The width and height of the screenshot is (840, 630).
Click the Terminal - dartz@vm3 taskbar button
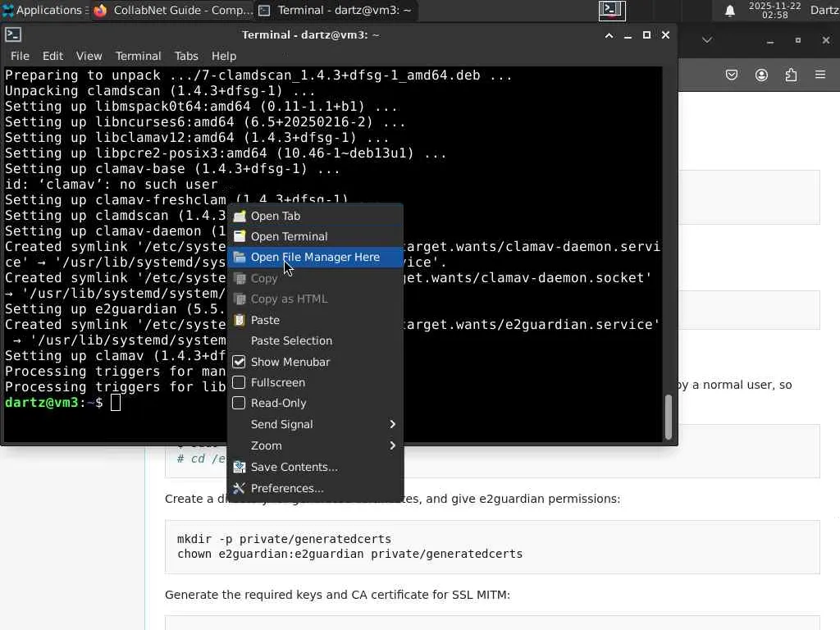tap(336, 10)
